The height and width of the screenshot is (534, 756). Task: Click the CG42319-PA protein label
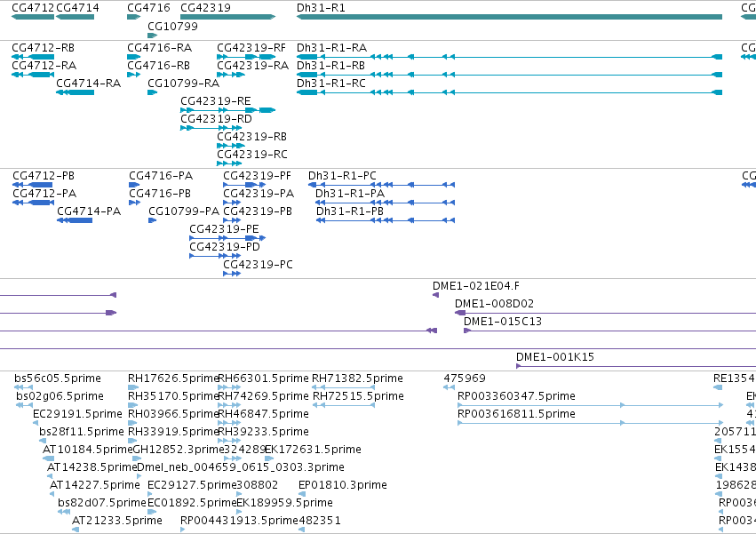(x=259, y=194)
